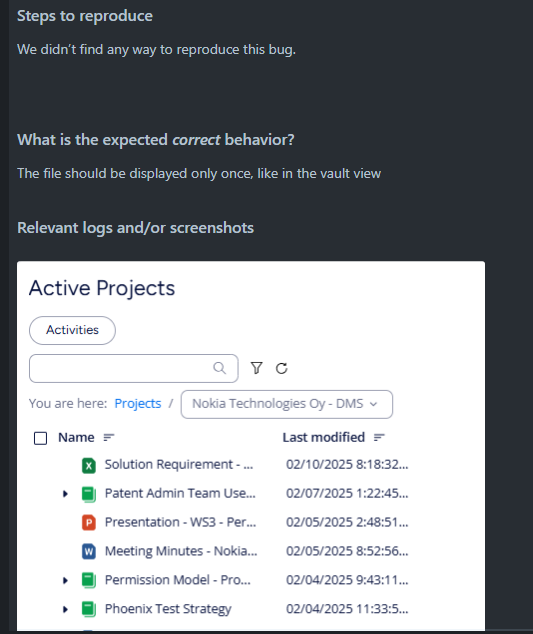Click the filter funnel icon
The height and width of the screenshot is (634, 533).
(x=256, y=368)
